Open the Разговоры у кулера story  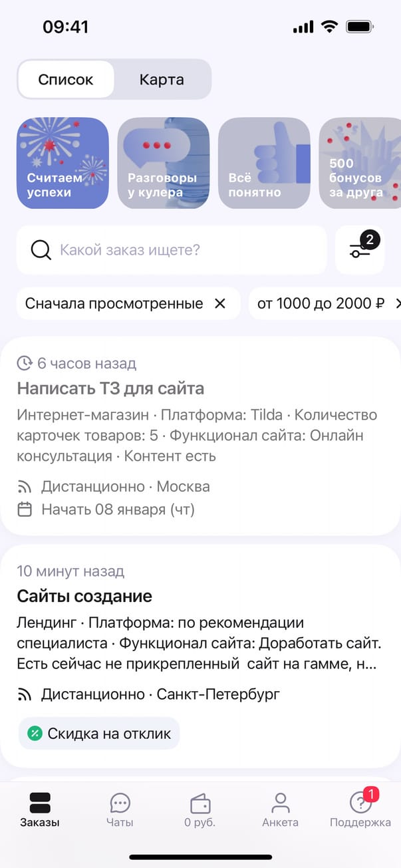tap(164, 163)
